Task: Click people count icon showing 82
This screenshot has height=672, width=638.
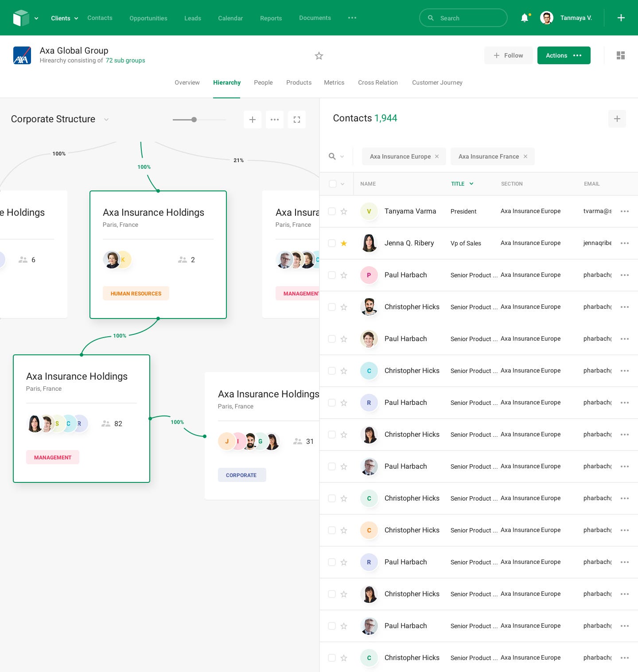Action: point(105,423)
